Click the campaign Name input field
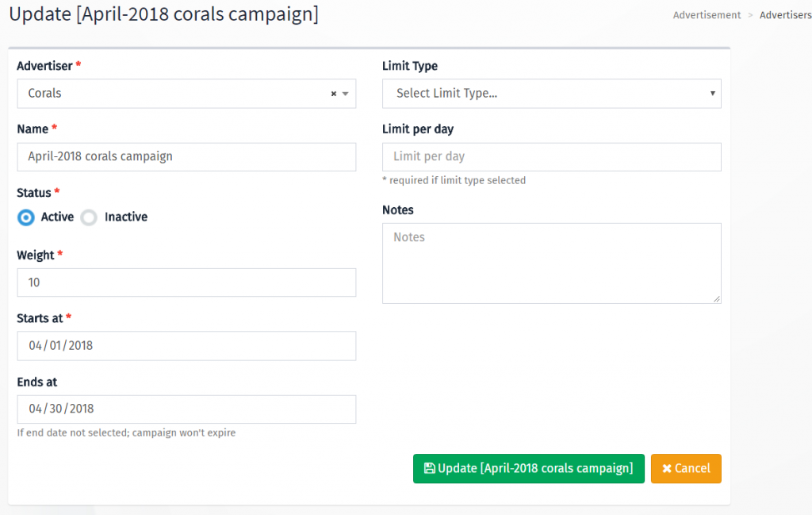812x515 pixels. (186, 156)
